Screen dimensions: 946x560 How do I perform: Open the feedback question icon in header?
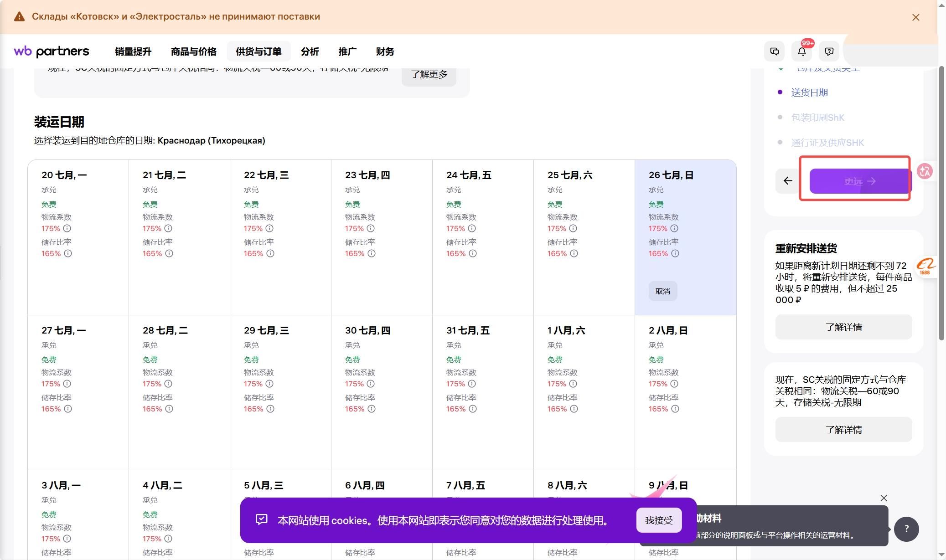829,51
